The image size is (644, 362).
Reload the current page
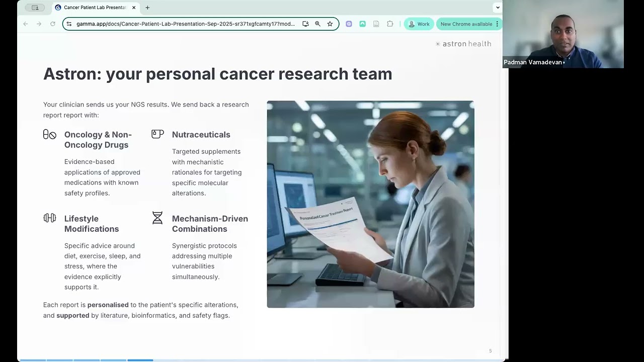[x=52, y=24]
